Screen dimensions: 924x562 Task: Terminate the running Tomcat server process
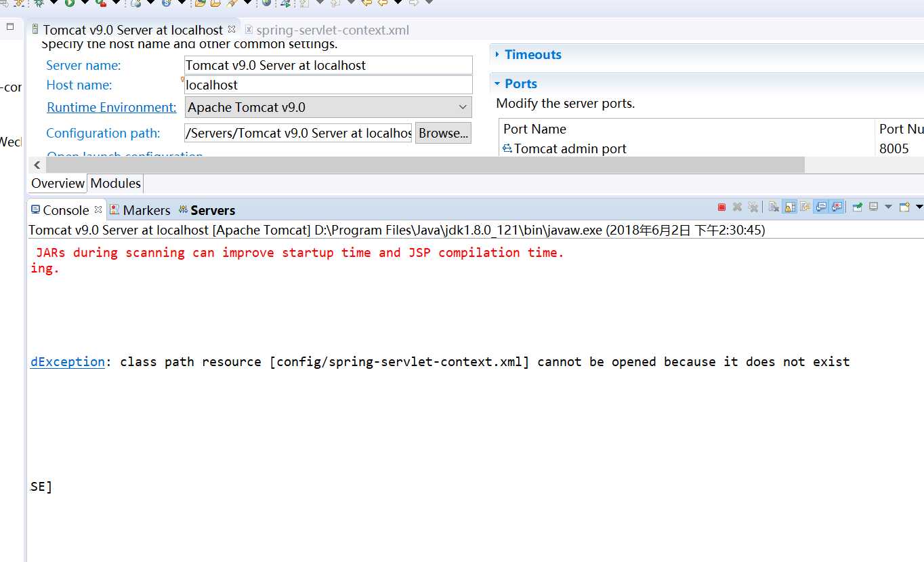click(721, 207)
